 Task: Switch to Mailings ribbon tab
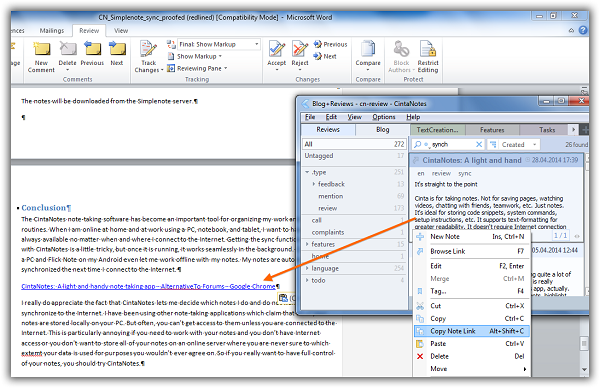[x=52, y=31]
